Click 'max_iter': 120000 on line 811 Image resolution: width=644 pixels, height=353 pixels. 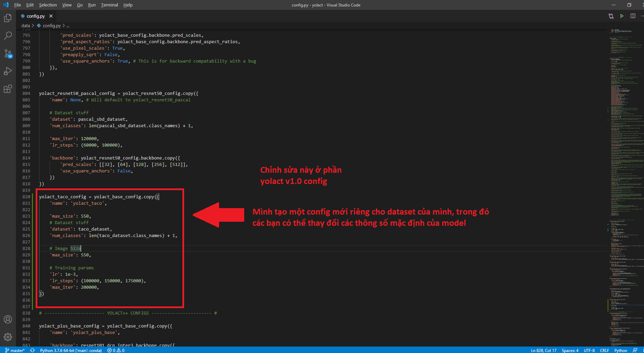74,138
